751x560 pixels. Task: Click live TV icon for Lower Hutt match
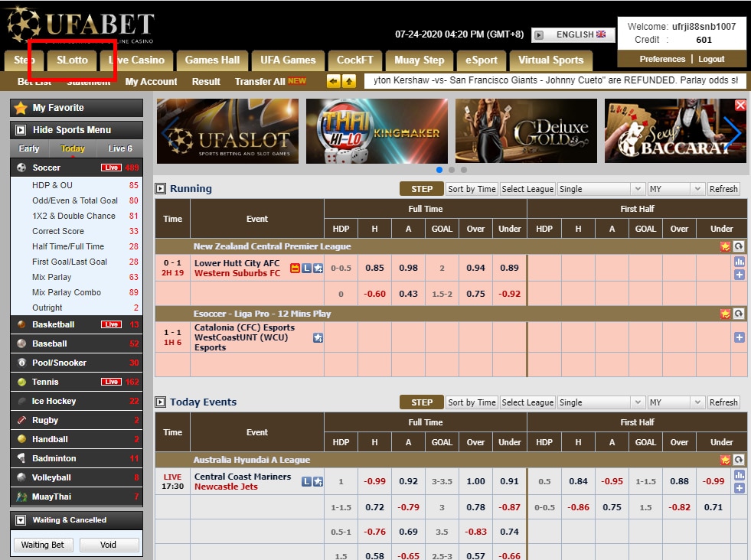coord(295,268)
